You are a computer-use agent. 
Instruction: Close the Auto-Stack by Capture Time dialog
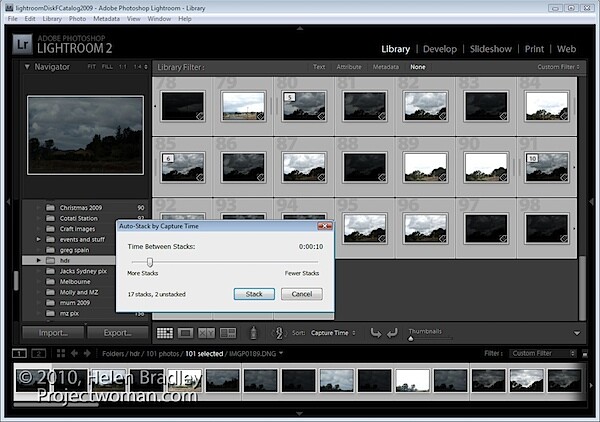click(325, 226)
